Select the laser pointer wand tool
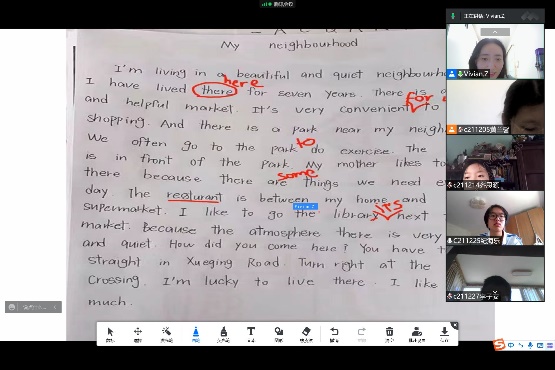 [x=166, y=334]
